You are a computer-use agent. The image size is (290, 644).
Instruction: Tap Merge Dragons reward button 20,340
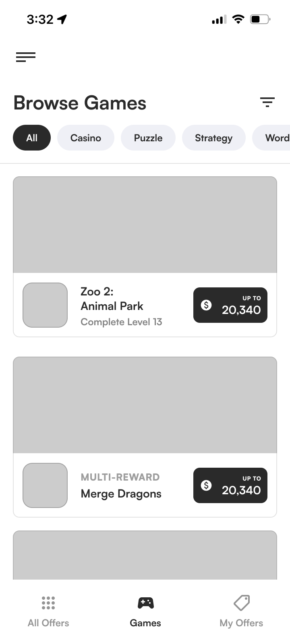point(230,485)
